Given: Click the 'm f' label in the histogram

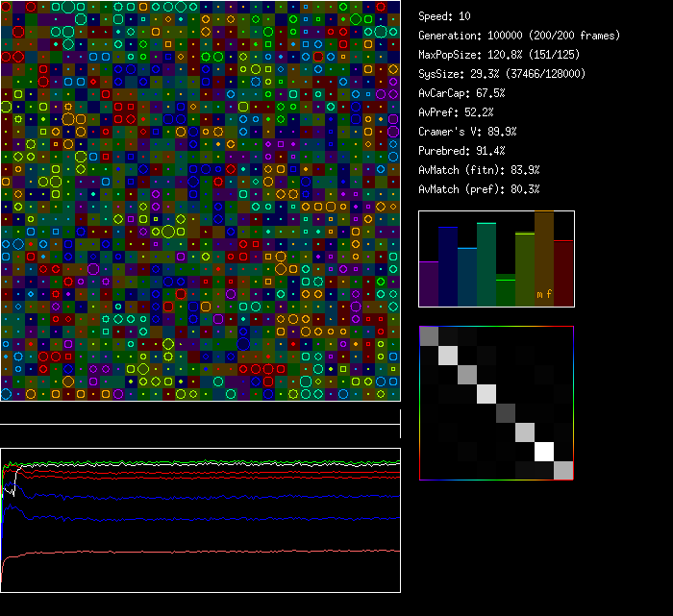Looking at the screenshot, I should 543,294.
